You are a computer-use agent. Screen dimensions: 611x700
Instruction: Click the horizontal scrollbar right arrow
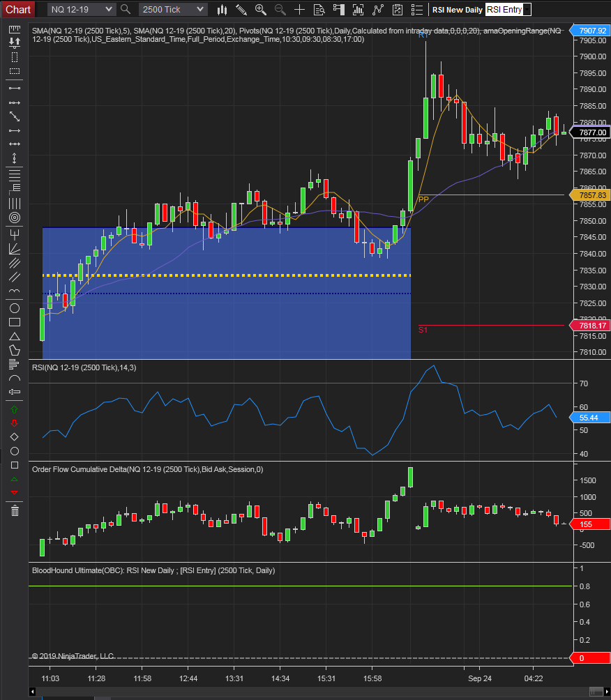[607, 692]
